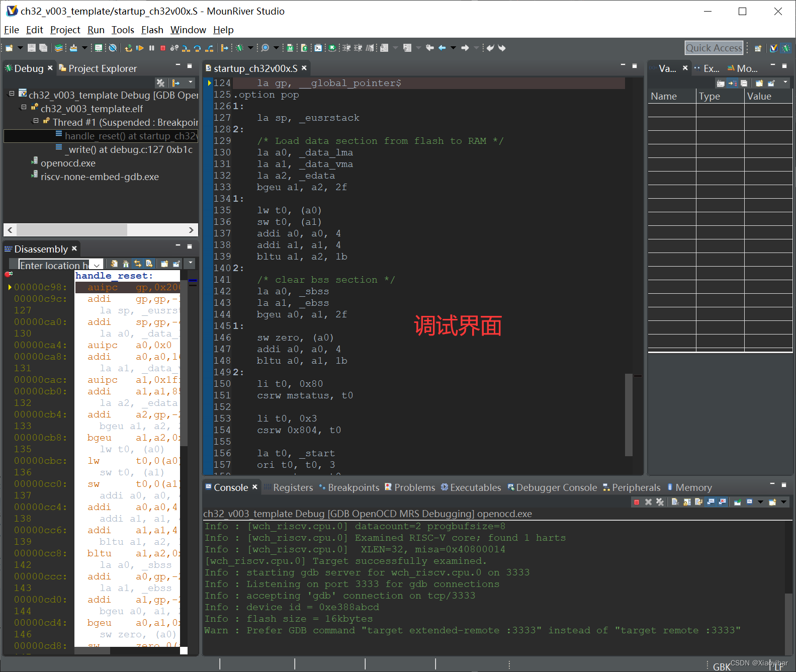The image size is (796, 672).
Task: Toggle Word Wrap in Console toolbar
Action: [698, 502]
